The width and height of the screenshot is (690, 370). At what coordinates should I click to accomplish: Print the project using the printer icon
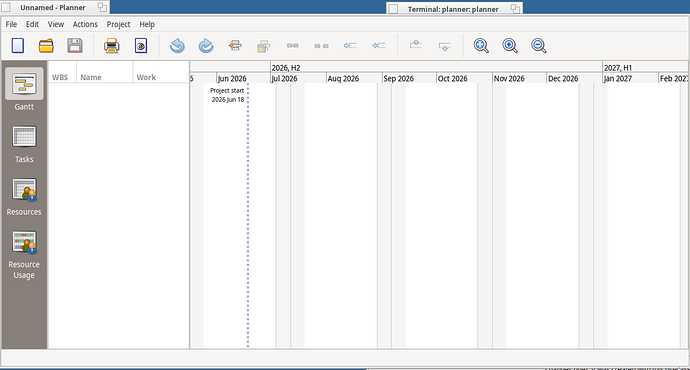point(112,46)
